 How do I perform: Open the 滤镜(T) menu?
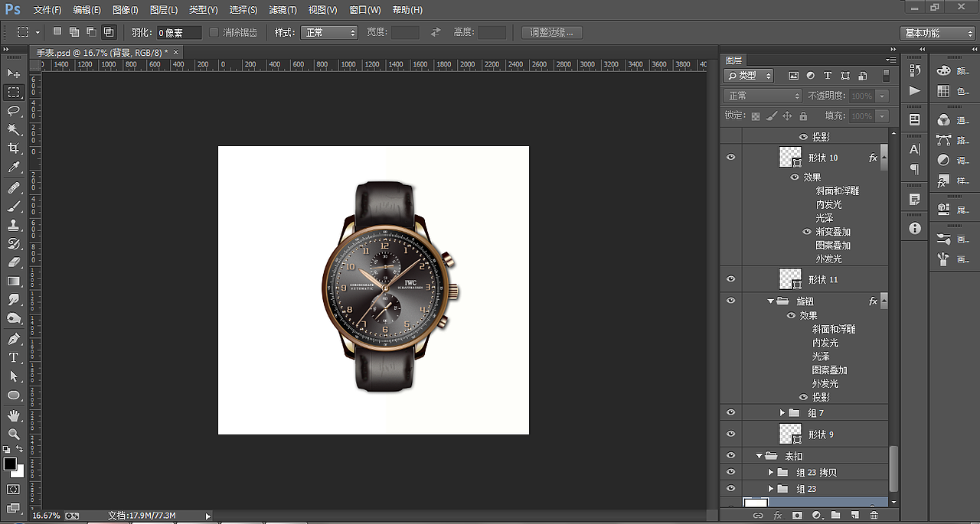[283, 10]
